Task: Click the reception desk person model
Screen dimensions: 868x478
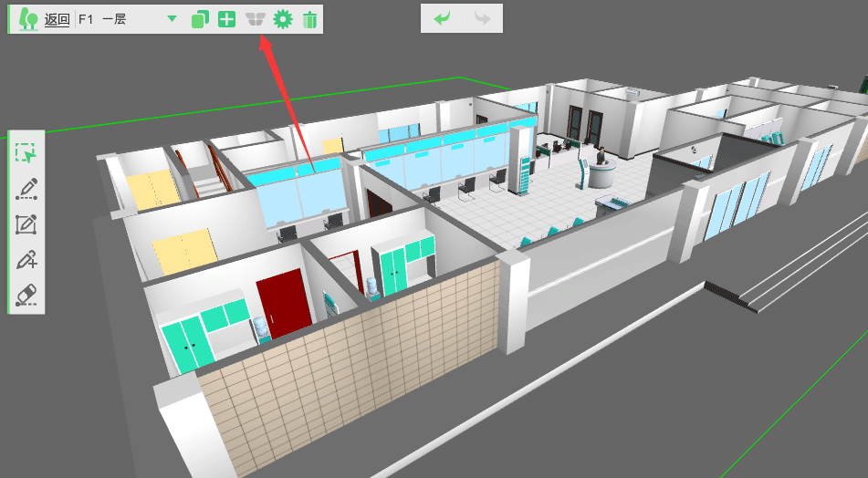Action: (x=601, y=156)
